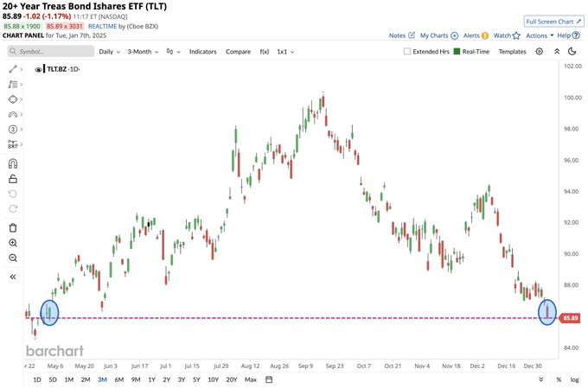Toggle the Real-Time checkbox
The height and width of the screenshot is (388, 588).
[x=457, y=51]
